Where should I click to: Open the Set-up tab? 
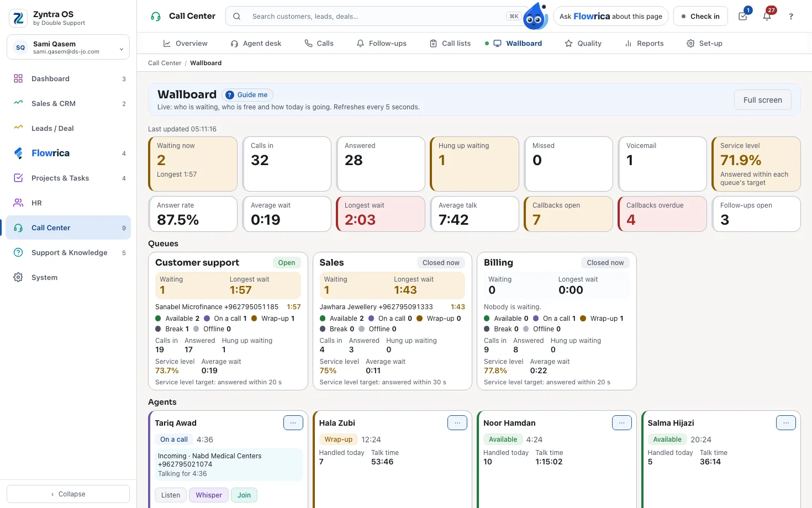click(704, 43)
